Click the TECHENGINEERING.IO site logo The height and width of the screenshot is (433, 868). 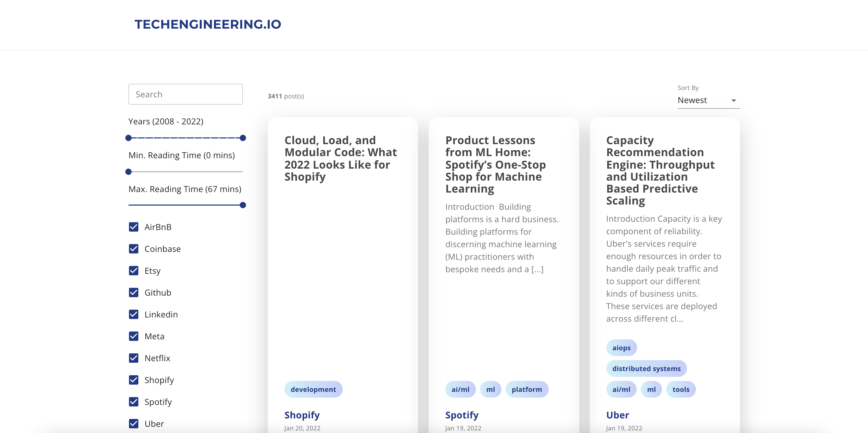[x=208, y=24]
